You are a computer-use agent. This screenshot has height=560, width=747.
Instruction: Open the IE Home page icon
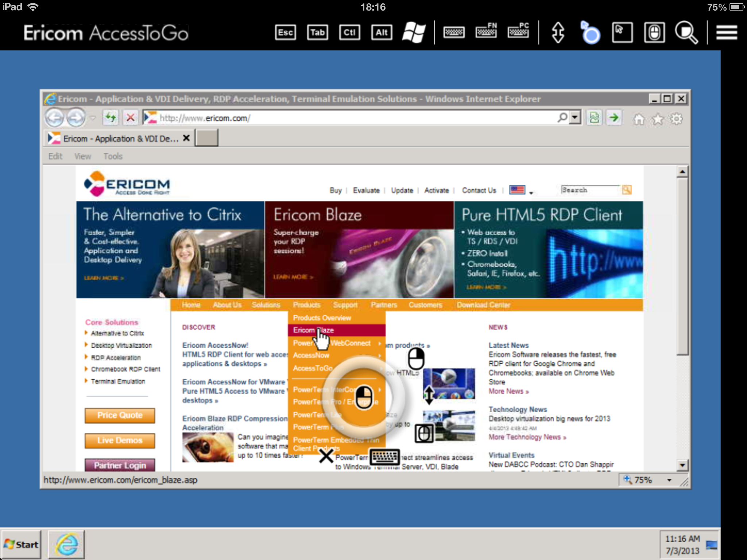coord(639,119)
